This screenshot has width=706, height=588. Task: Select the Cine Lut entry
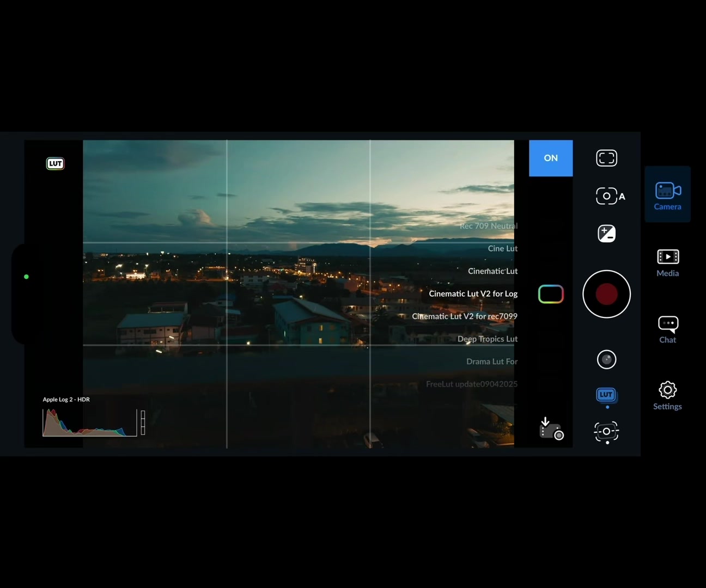pos(502,248)
